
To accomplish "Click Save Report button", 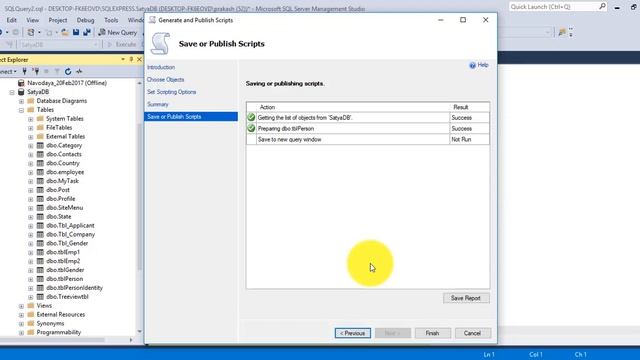I will coord(466,298).
